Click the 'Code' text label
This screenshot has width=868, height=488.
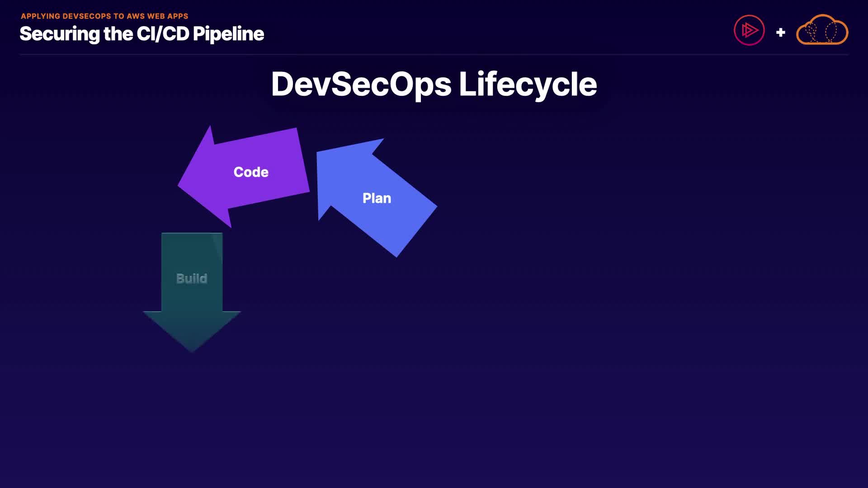click(x=251, y=172)
